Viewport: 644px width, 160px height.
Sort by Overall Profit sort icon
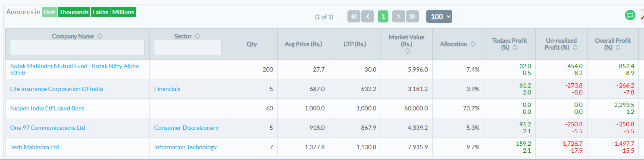coord(618,48)
